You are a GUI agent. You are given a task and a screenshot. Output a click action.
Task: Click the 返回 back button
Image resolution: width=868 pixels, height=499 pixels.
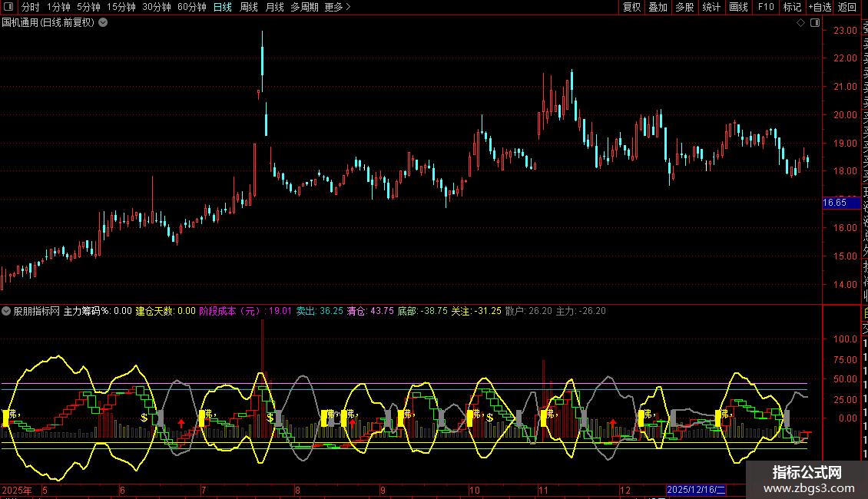[x=847, y=7]
